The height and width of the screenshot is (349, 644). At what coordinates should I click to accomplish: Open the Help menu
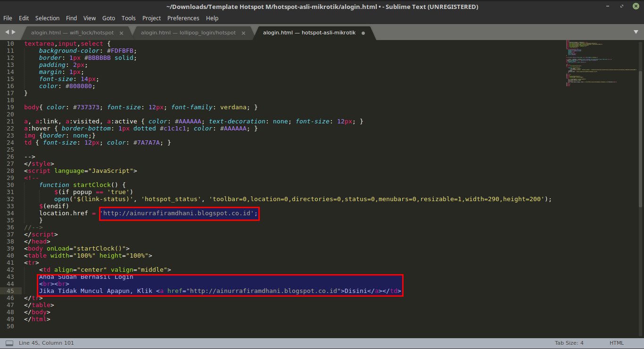[x=212, y=18]
